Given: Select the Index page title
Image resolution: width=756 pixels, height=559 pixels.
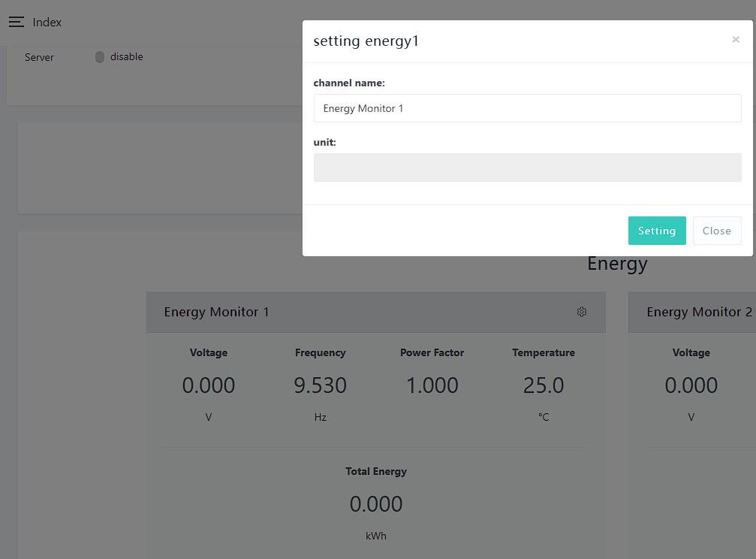Looking at the screenshot, I should tap(47, 23).
